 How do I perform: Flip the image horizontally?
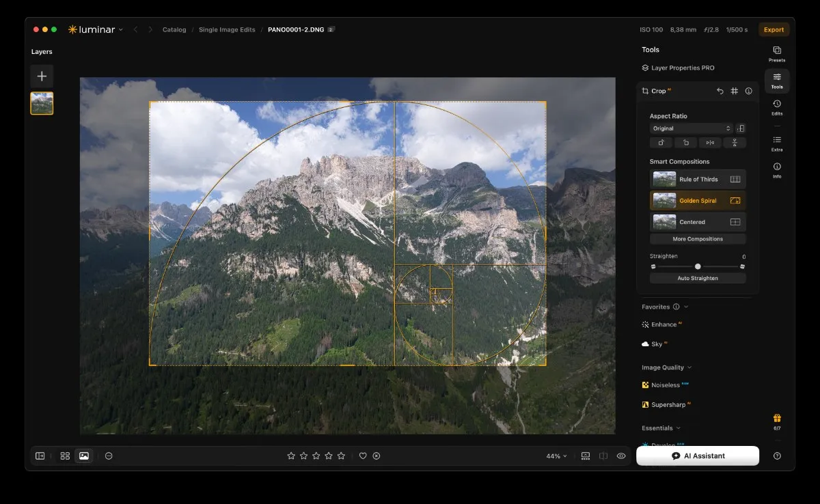pyautogui.click(x=710, y=143)
